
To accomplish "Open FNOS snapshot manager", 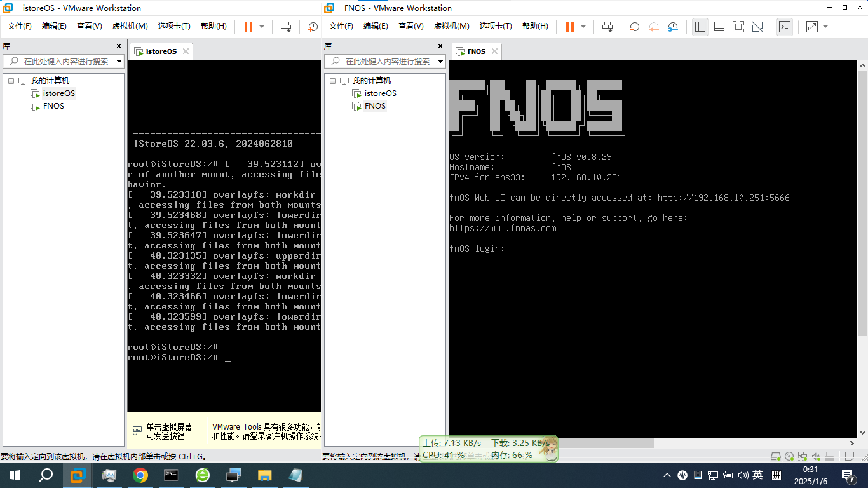I will coord(673,27).
